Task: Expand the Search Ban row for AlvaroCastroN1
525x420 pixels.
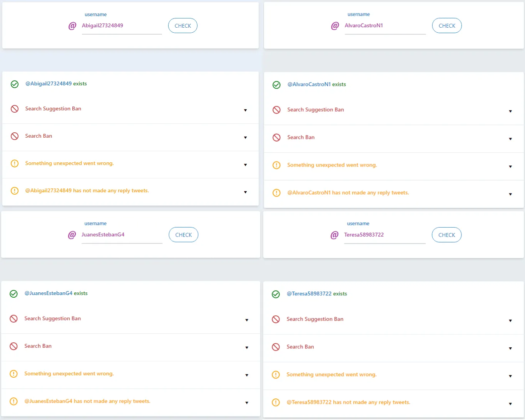Action: [510, 139]
